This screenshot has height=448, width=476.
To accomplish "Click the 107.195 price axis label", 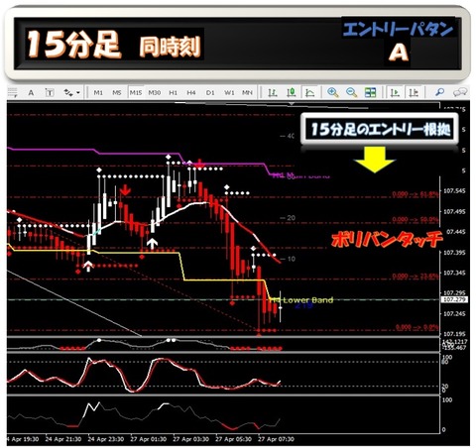I will 454,334.
